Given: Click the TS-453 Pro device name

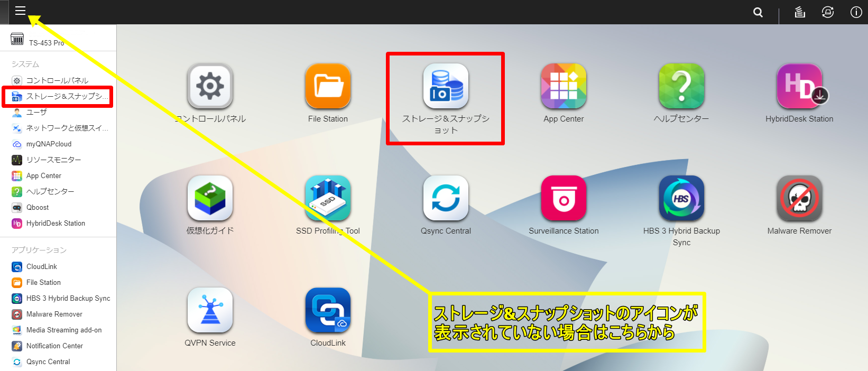Looking at the screenshot, I should click(47, 43).
